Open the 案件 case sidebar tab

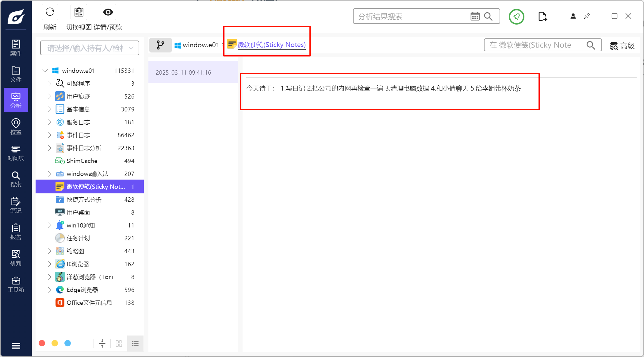click(x=16, y=48)
